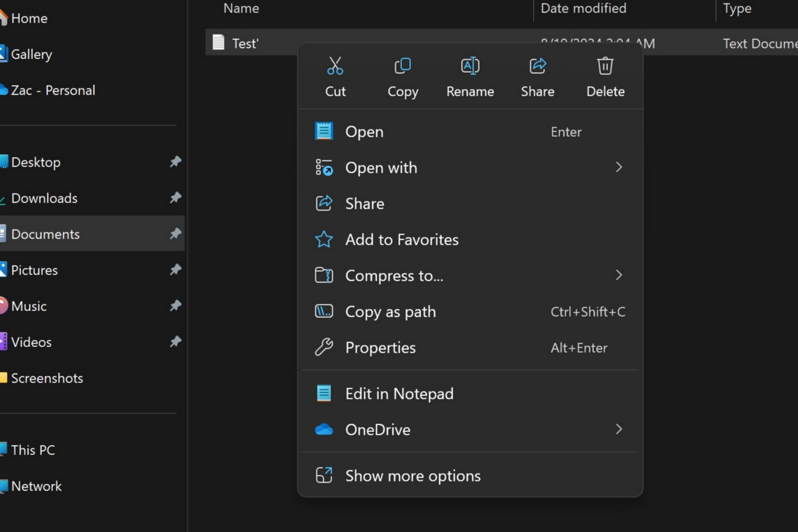Click Add to Favorites option

tap(402, 239)
